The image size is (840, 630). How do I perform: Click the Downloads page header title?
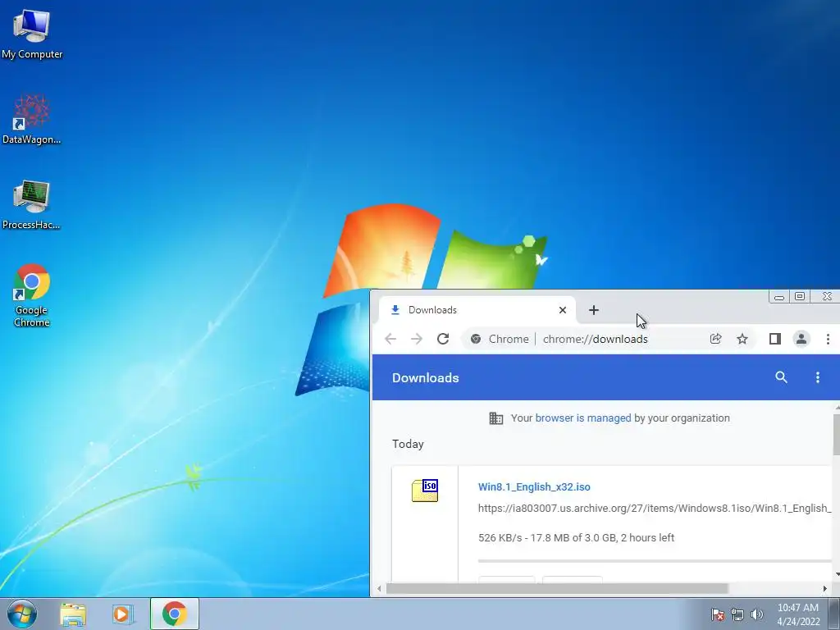[x=426, y=377]
